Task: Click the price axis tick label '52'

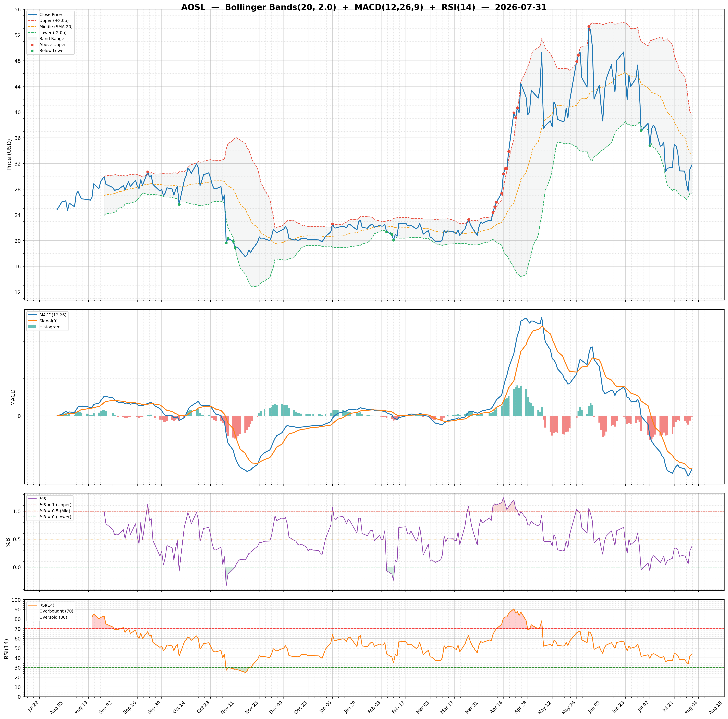Action: 18,35
